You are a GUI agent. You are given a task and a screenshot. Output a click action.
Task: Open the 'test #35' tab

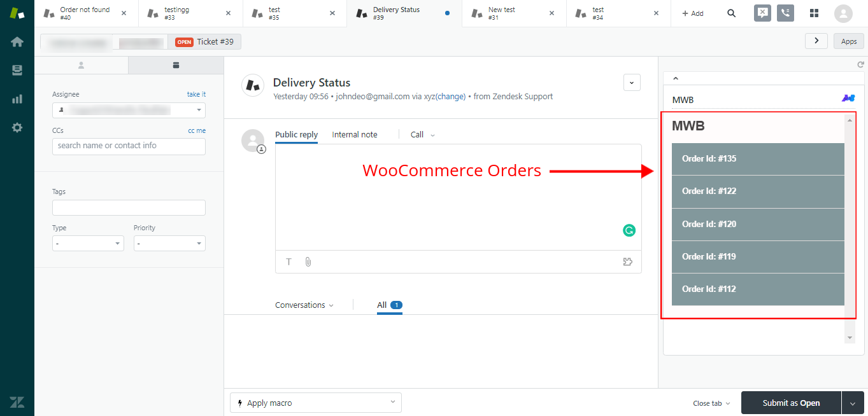pos(295,13)
